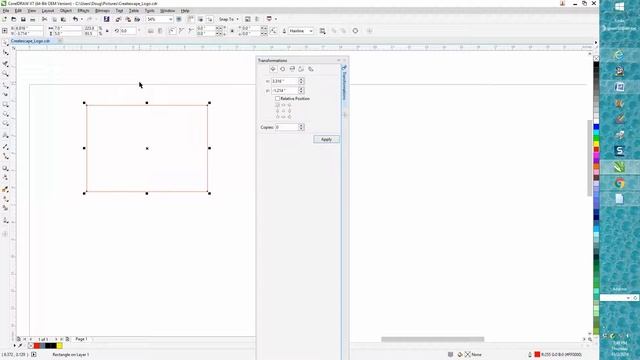Click the horizontal scrollbar thumb
This screenshot has width=640, height=360.
point(433,339)
